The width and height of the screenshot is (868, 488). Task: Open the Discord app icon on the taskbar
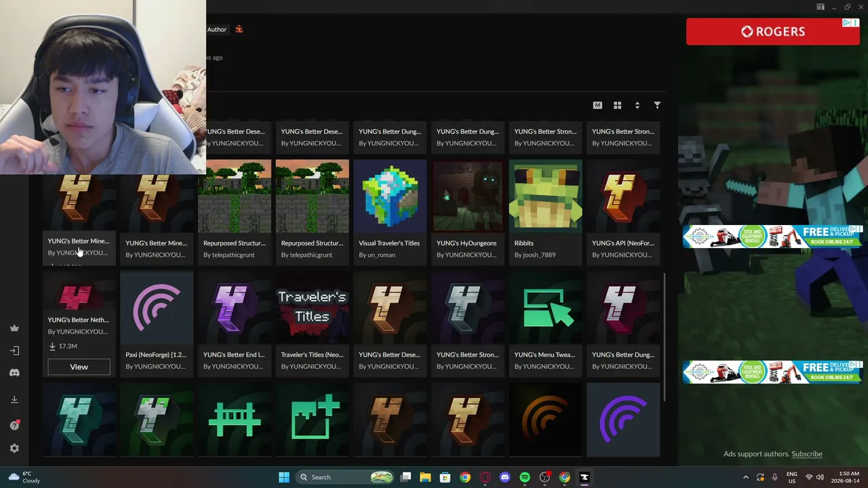point(505,477)
